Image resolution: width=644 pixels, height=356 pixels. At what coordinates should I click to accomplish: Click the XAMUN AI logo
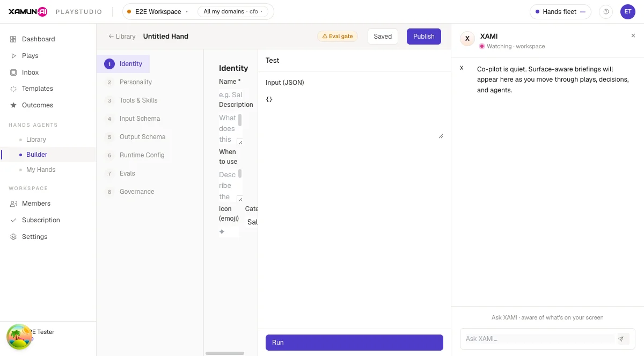coord(28,12)
